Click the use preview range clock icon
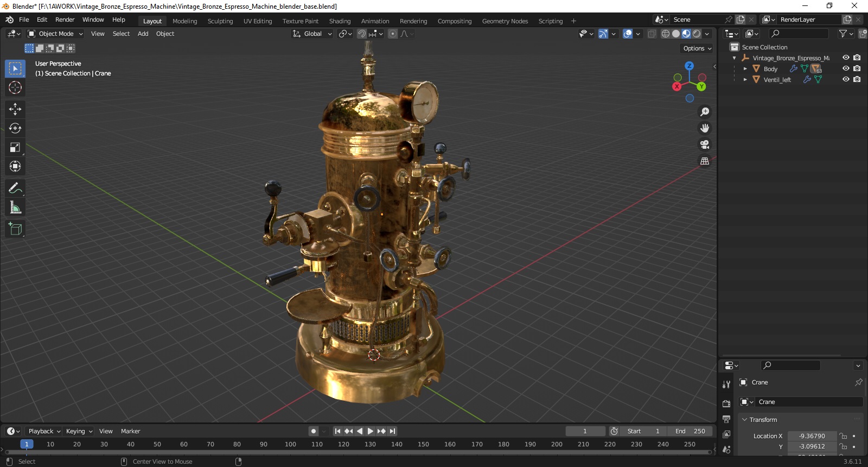The width and height of the screenshot is (868, 467). [614, 431]
